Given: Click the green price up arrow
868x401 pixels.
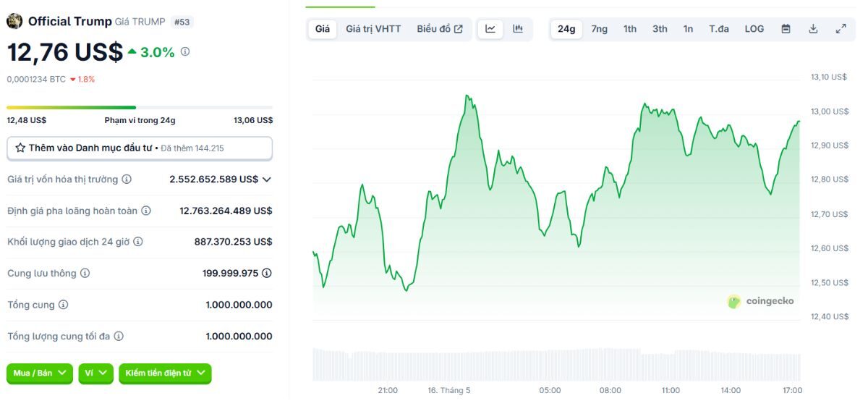Looking at the screenshot, I should (x=132, y=52).
